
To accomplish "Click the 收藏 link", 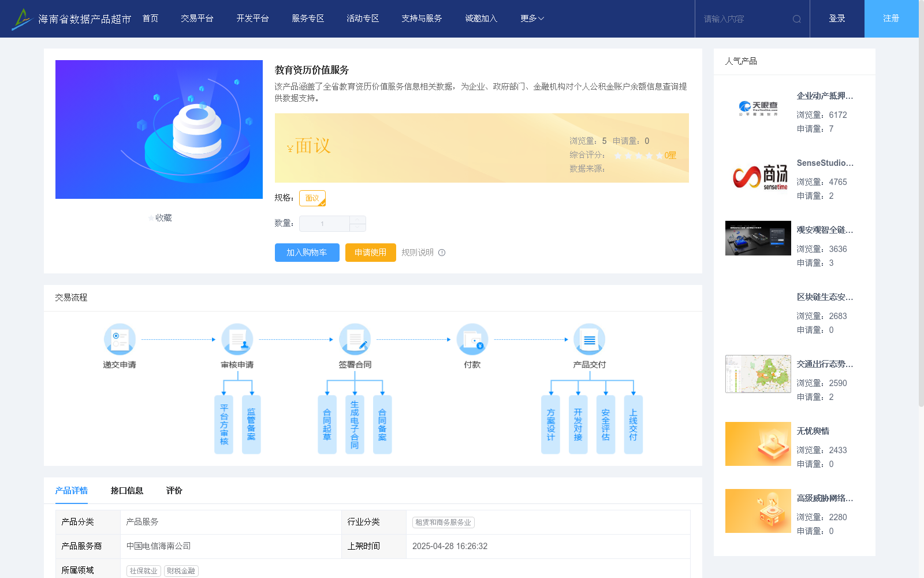I will [x=163, y=218].
